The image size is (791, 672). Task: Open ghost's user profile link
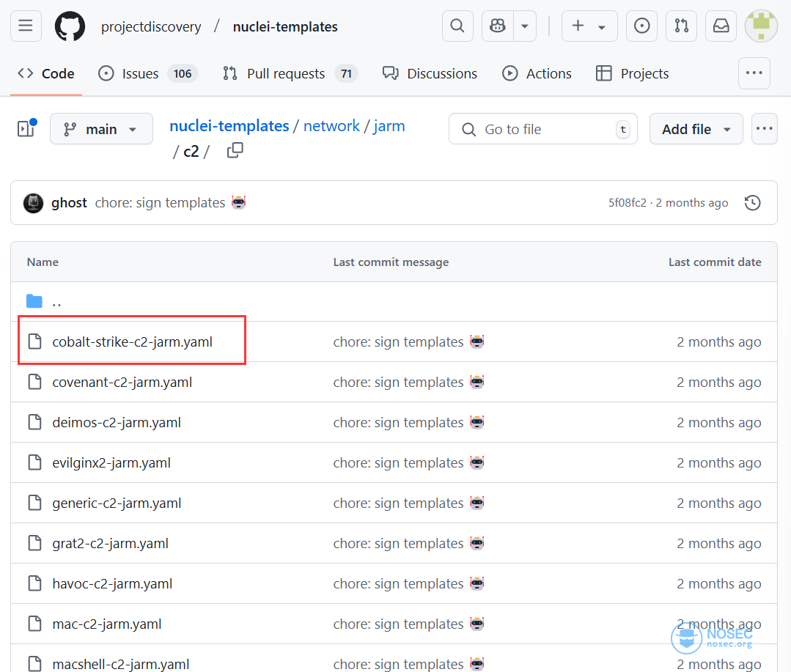click(69, 203)
